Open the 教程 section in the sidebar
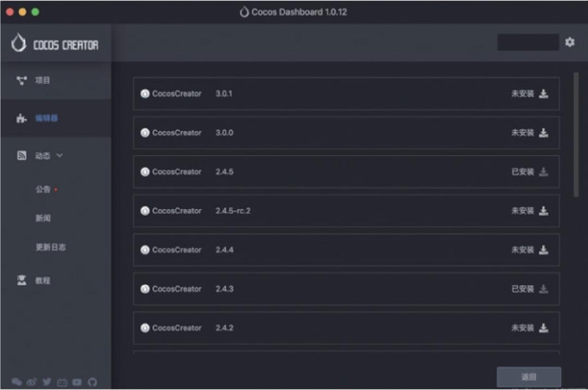This screenshot has width=588, height=390. pyautogui.click(x=42, y=281)
